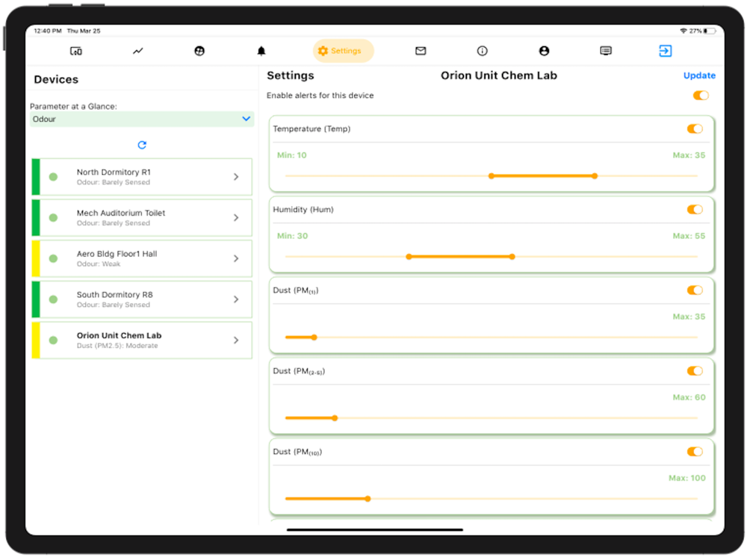Click Temperature slider maximum handle

pos(595,176)
